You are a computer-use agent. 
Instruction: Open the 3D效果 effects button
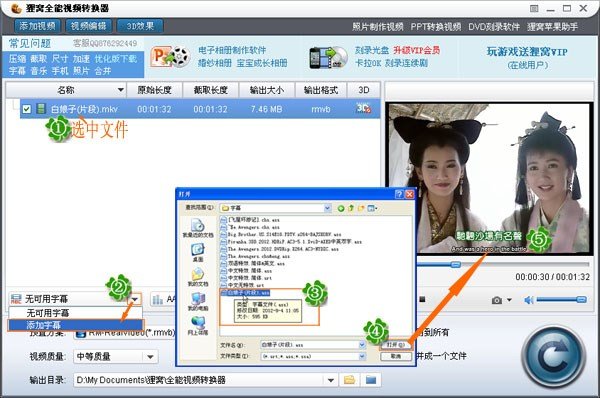(140, 26)
